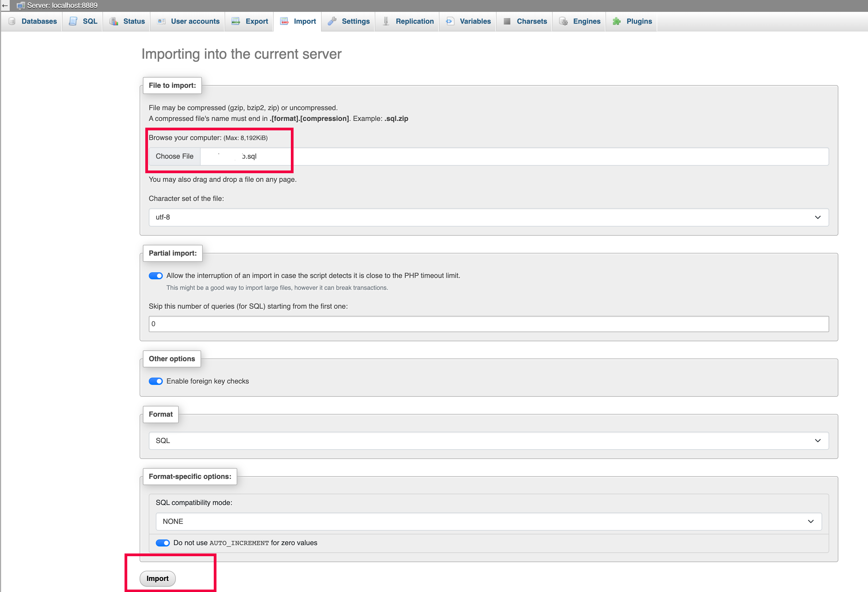Screen dimensions: 868x592
Task: Toggle Do not use AUTO_INCREMENT option
Action: coord(163,543)
